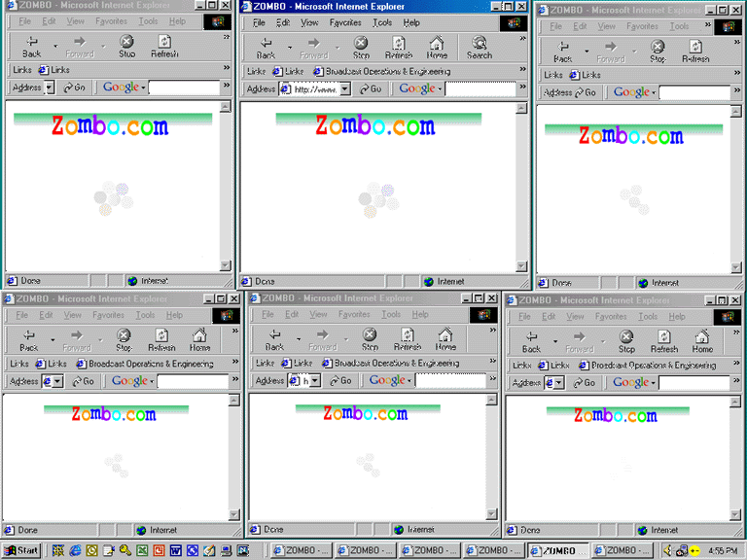Viewport: 747px width, 560px height.
Task: Click Home in the bottom-middle ZOMBO window
Action: click(x=445, y=339)
